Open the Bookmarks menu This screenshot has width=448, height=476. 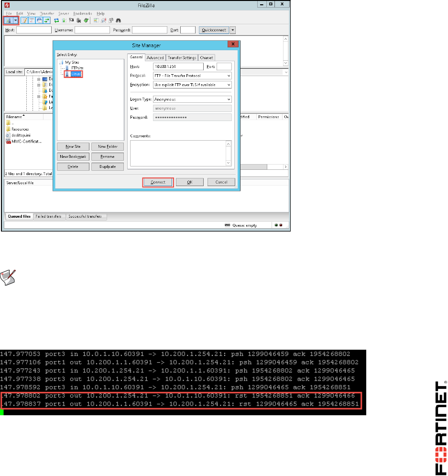pos(83,14)
